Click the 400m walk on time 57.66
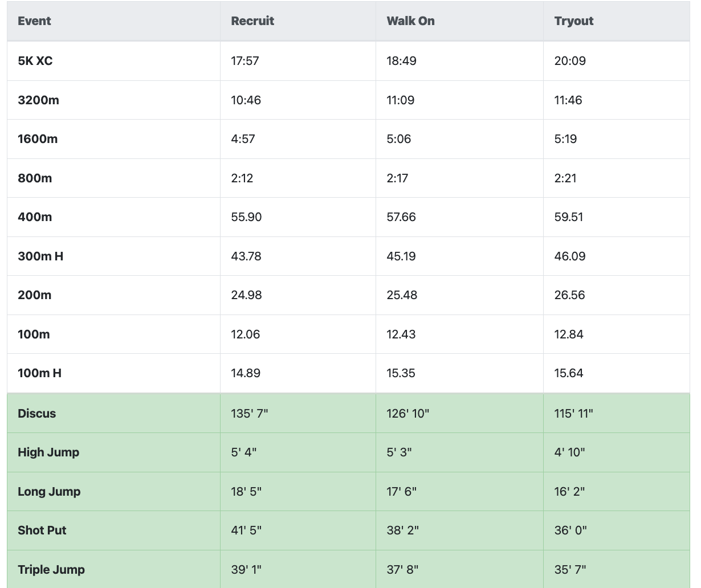 pyautogui.click(x=401, y=217)
